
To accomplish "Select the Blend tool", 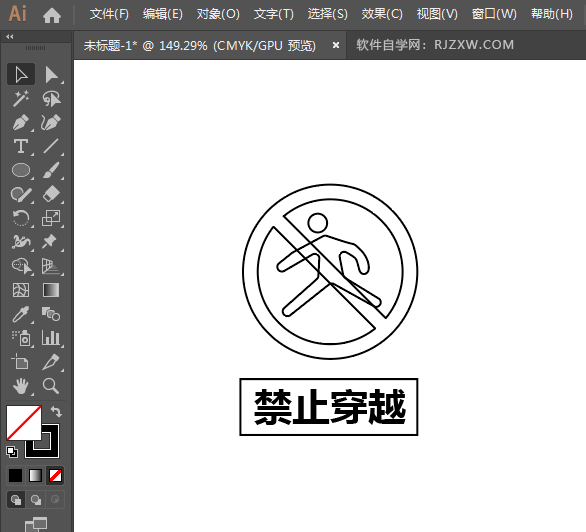I will (x=52, y=314).
